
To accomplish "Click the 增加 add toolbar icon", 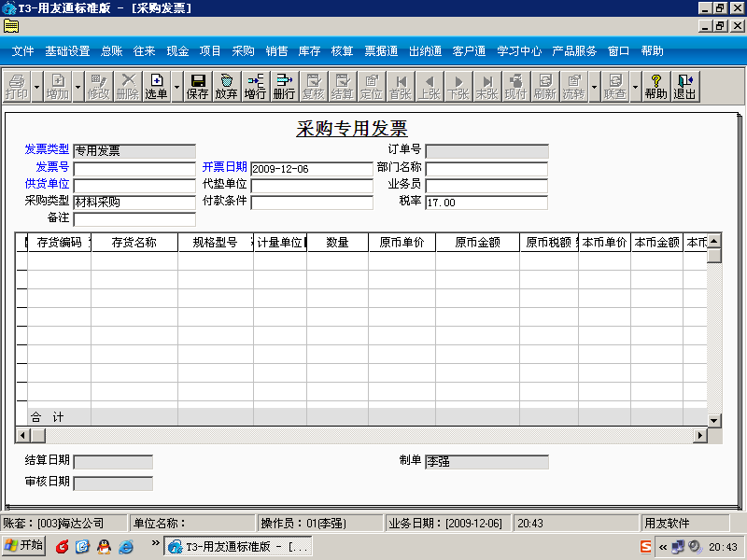I will 58,86.
